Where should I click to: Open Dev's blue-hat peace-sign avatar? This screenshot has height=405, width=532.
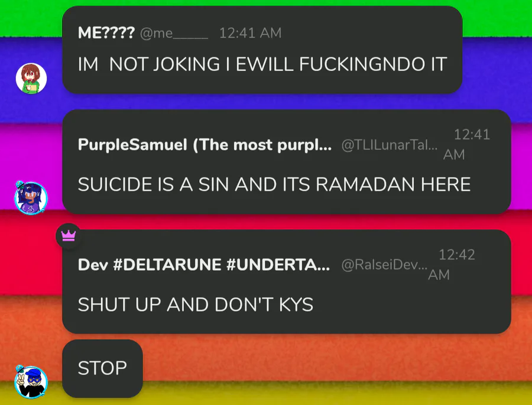(31, 383)
